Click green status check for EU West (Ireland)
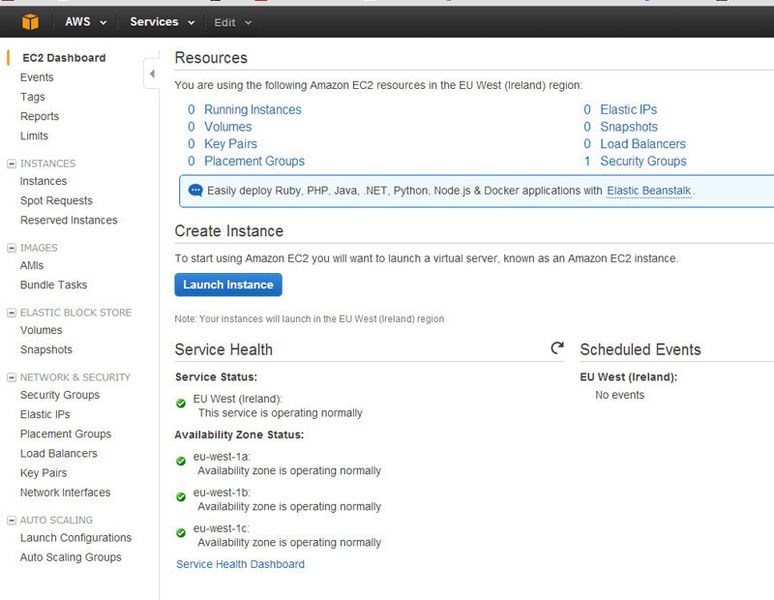This screenshot has height=600, width=774. [x=181, y=403]
